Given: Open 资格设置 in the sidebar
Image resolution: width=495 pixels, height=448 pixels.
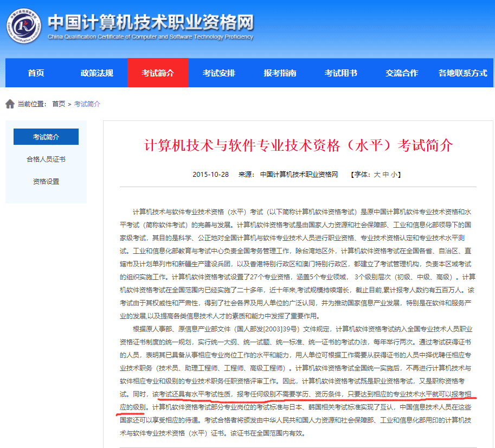Looking at the screenshot, I should [46, 181].
